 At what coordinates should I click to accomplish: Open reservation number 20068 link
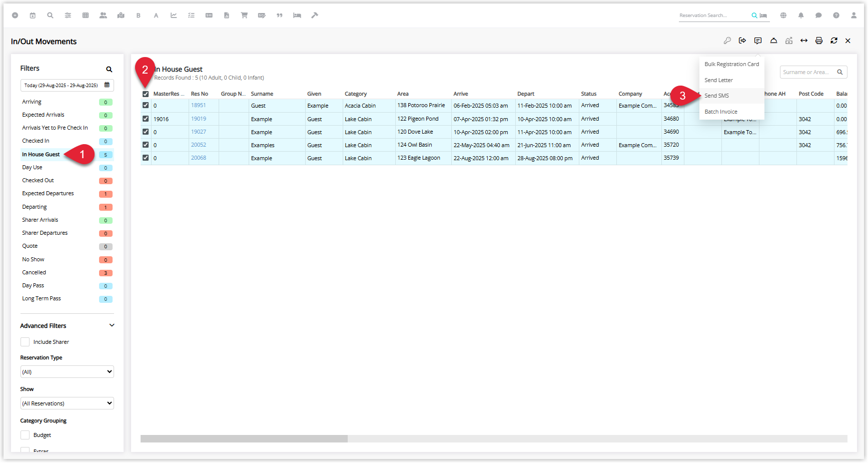(x=199, y=158)
